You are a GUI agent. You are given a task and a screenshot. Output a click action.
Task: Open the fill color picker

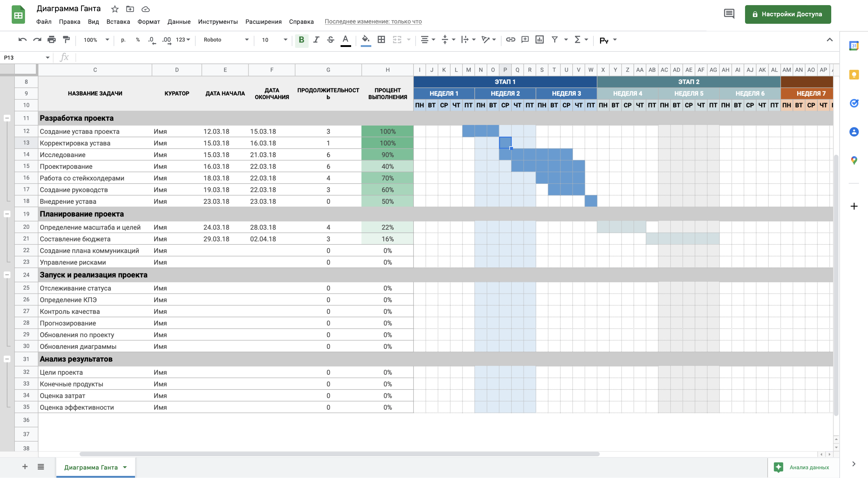point(366,40)
